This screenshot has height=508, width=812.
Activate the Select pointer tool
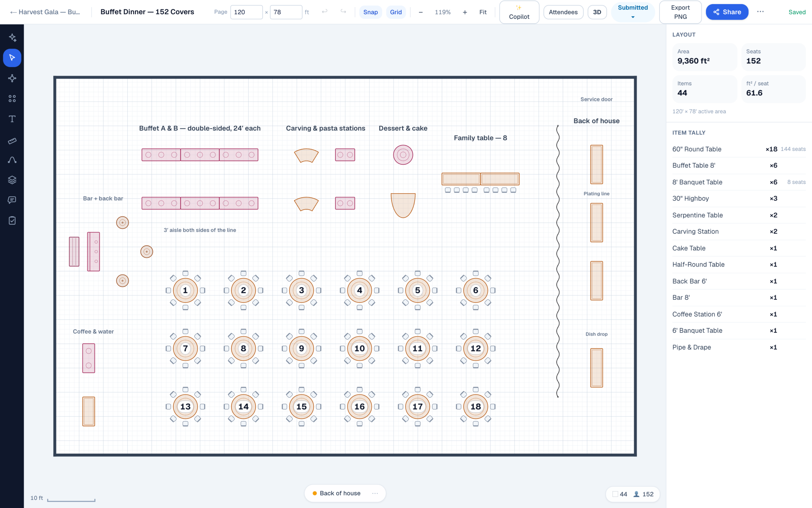click(12, 58)
